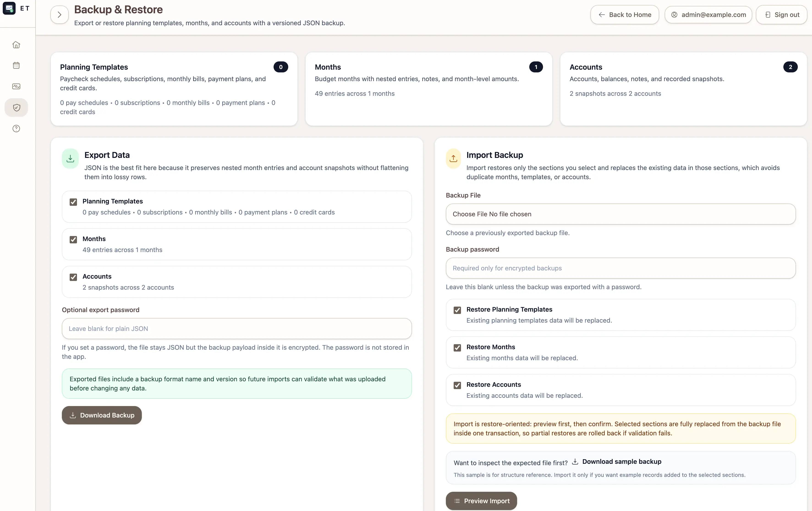
Task: Open the admin@example.com account button
Action: pos(708,15)
